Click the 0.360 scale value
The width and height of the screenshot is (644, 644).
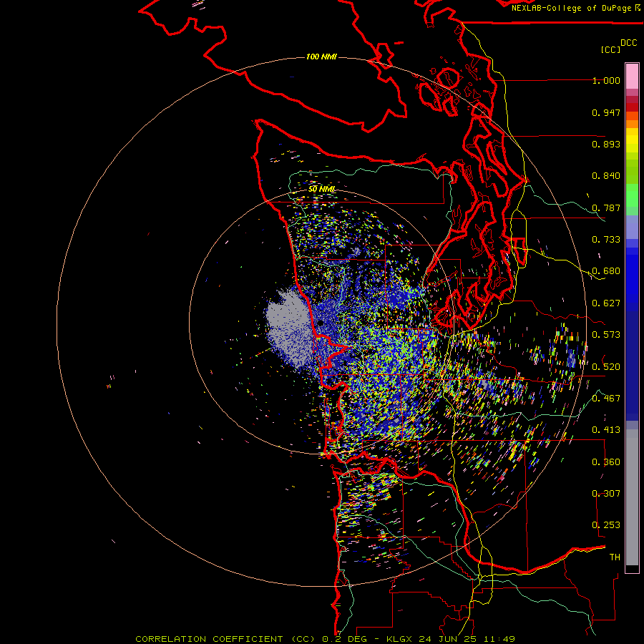606,462
